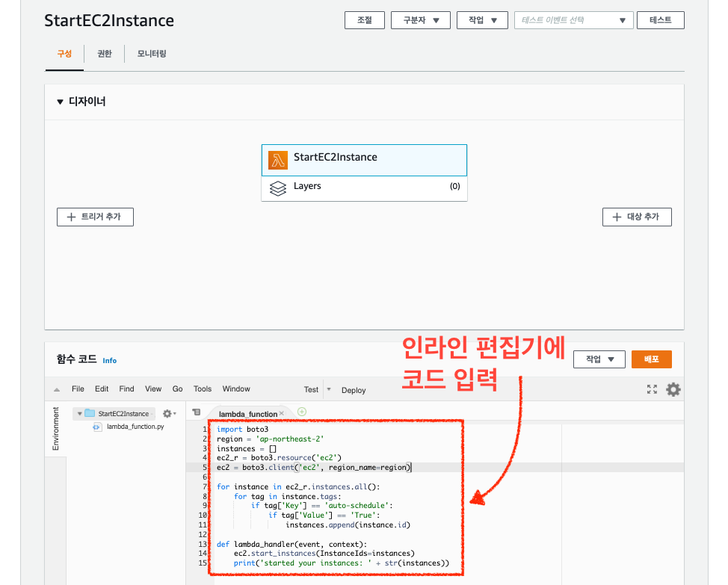Click the 대상 추가 button
Screen dimensions: 728x585
click(637, 217)
